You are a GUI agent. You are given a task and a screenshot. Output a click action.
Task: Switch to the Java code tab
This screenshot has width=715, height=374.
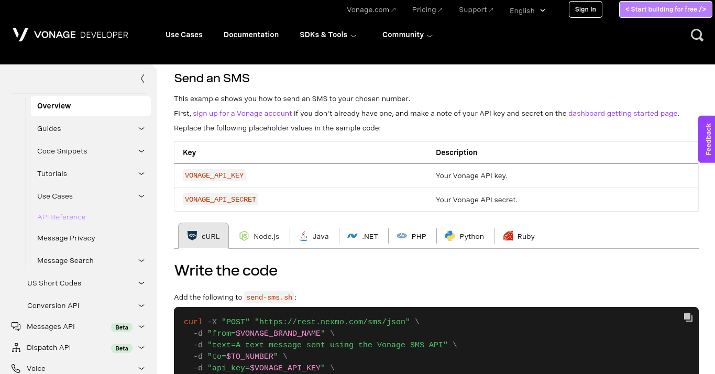click(314, 236)
